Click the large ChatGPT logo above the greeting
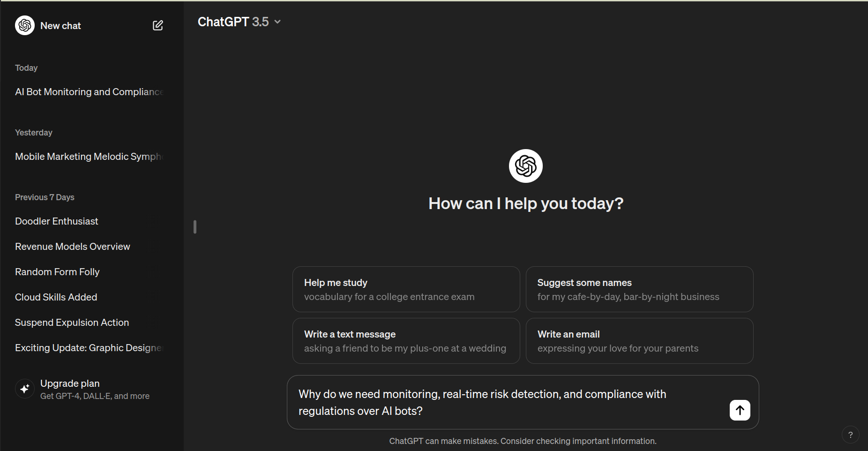 click(525, 166)
